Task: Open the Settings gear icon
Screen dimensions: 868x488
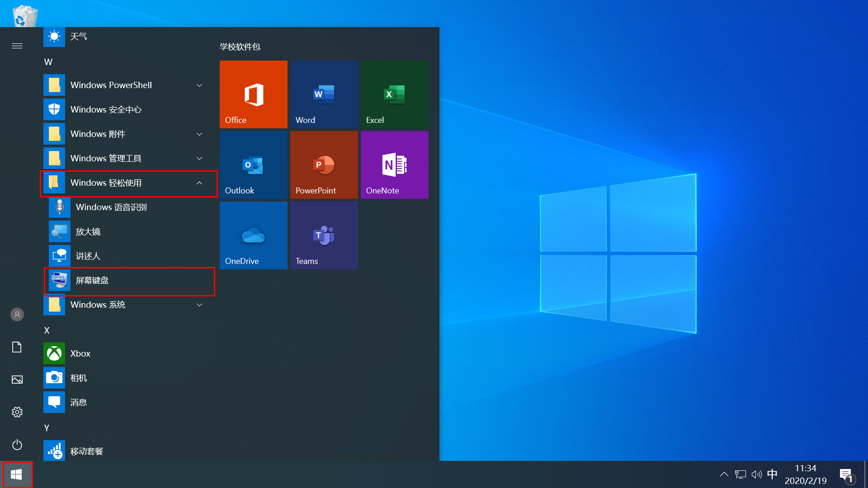Action: click(17, 412)
